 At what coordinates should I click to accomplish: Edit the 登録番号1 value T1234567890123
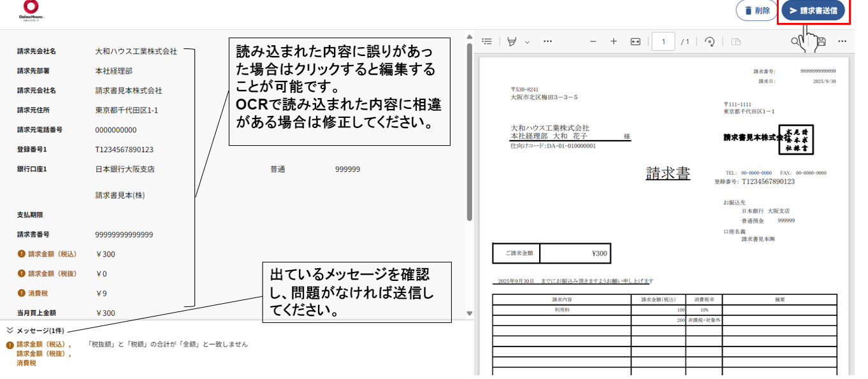(124, 150)
